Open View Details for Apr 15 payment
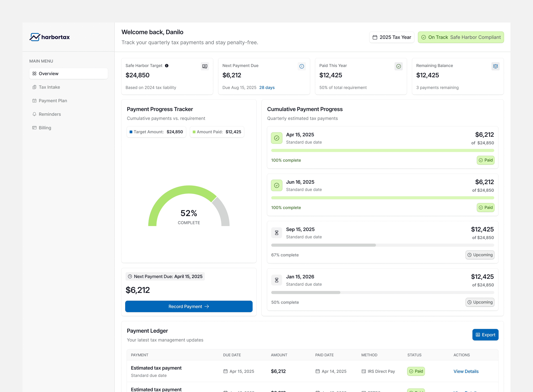 (x=466, y=371)
